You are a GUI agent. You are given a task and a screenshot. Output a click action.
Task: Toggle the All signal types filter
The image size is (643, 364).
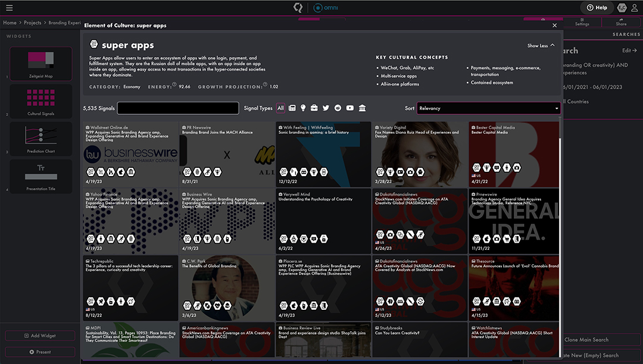pyautogui.click(x=280, y=108)
